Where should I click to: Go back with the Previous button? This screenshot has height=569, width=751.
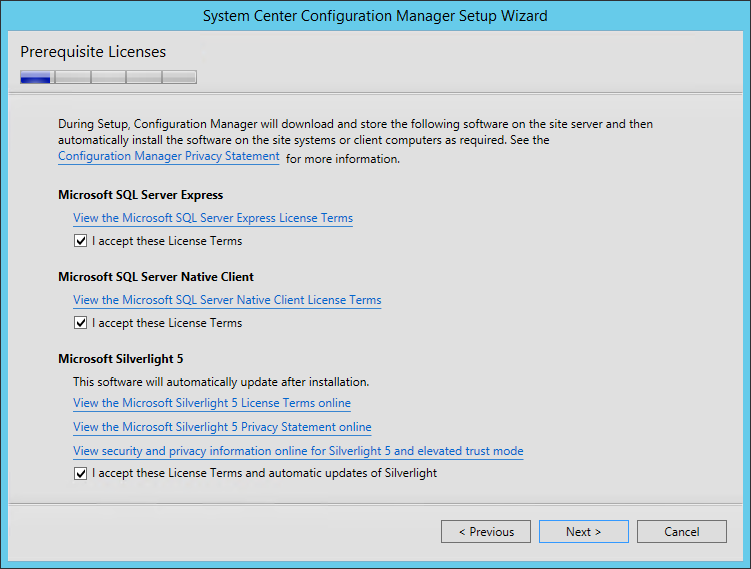(486, 532)
